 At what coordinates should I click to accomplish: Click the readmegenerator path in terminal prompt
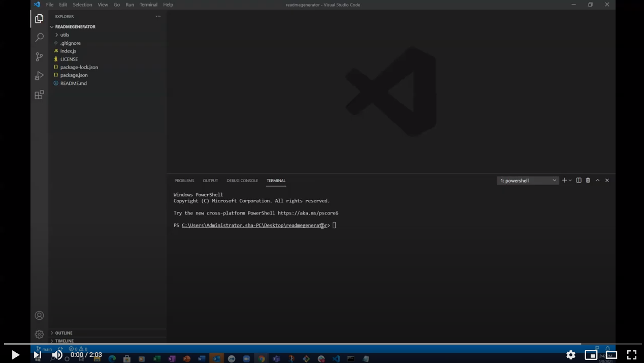(255, 225)
